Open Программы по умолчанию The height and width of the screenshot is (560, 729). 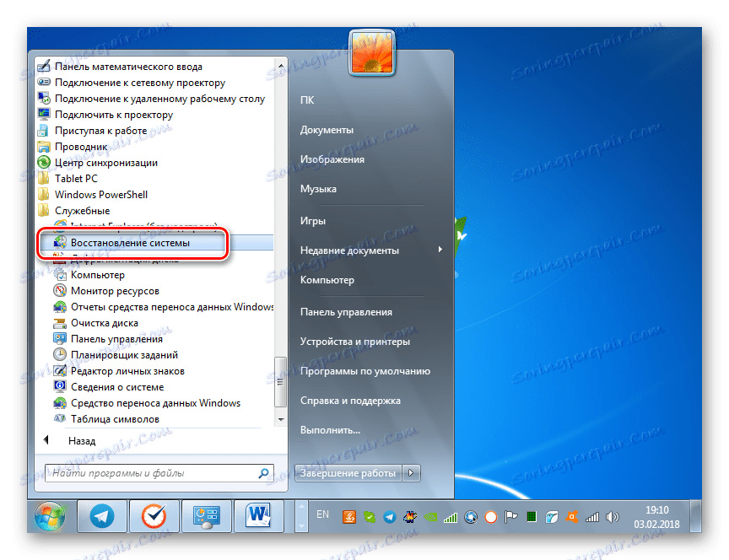365,371
